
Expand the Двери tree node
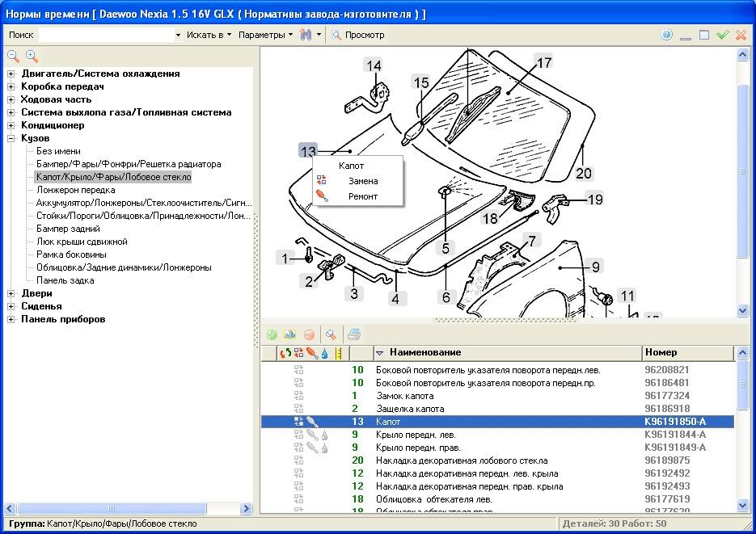pos(11,294)
